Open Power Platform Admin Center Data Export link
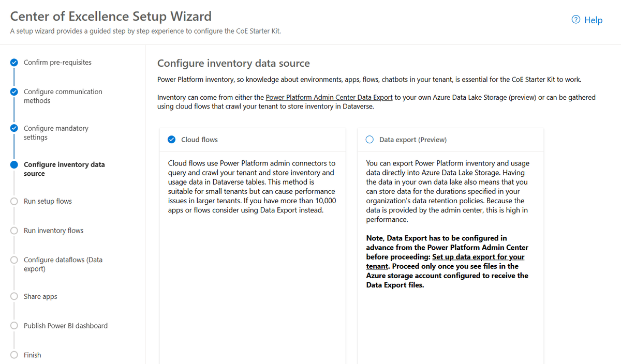The image size is (621, 364). [329, 97]
